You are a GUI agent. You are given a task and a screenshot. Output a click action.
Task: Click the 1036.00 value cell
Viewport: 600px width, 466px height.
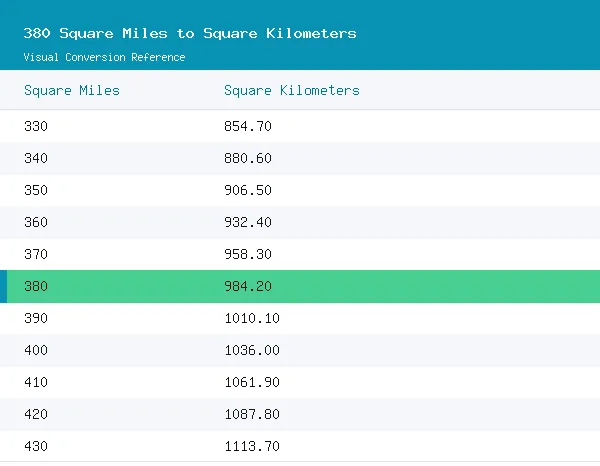point(252,350)
